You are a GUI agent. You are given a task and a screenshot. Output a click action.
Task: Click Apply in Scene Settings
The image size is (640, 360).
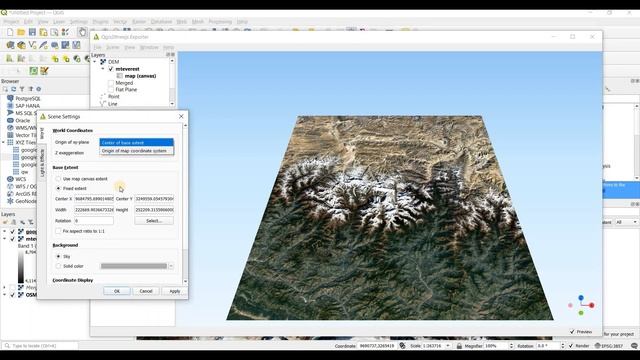coord(175,291)
